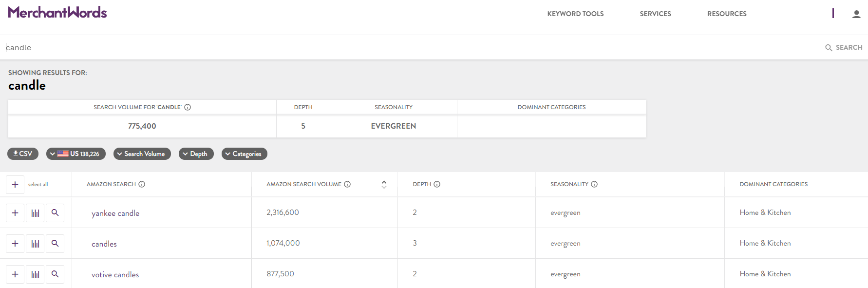868x288 pixels.
Task: Expand the Depth filter dropdown
Action: (x=196, y=154)
